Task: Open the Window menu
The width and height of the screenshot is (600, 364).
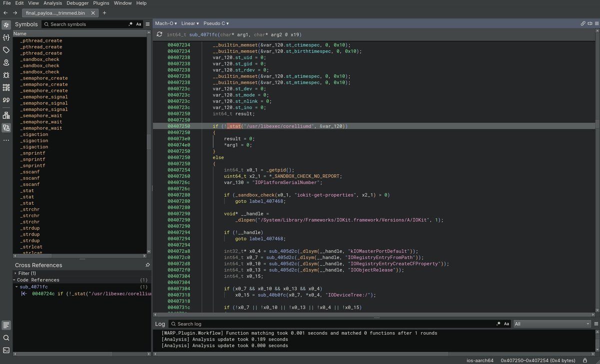Action: pos(123,3)
